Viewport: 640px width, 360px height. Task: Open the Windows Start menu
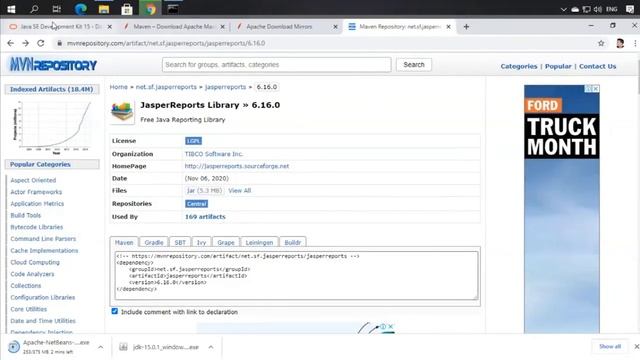[11, 9]
